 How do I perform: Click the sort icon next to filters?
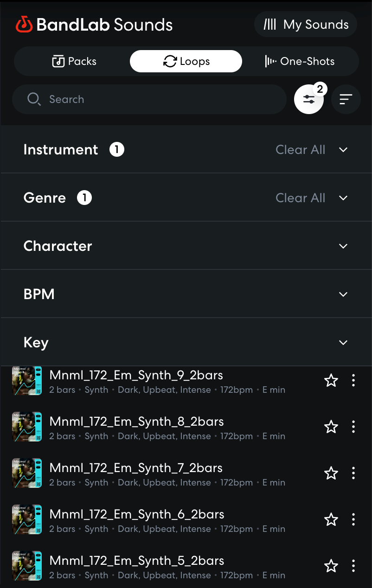click(x=346, y=99)
